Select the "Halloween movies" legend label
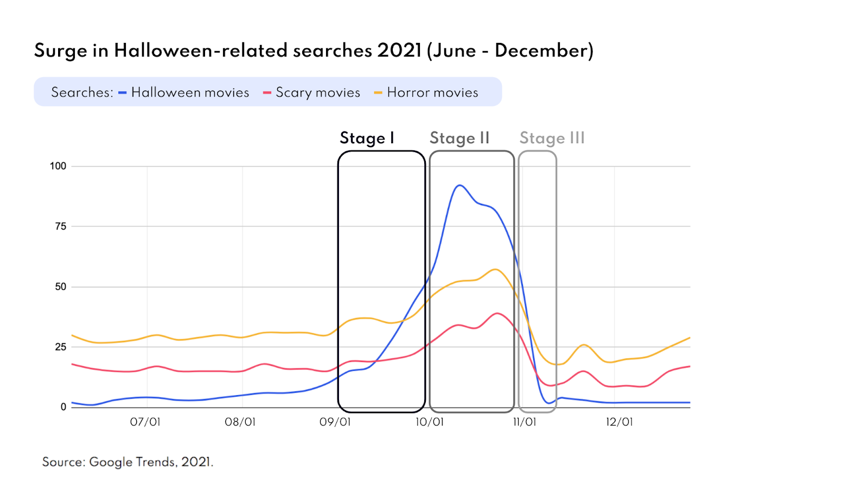868x488 pixels. pyautogui.click(x=190, y=93)
